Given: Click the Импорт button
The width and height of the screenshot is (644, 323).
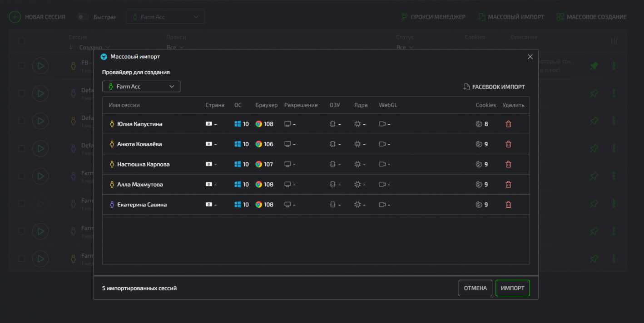Looking at the screenshot, I should tap(513, 288).
